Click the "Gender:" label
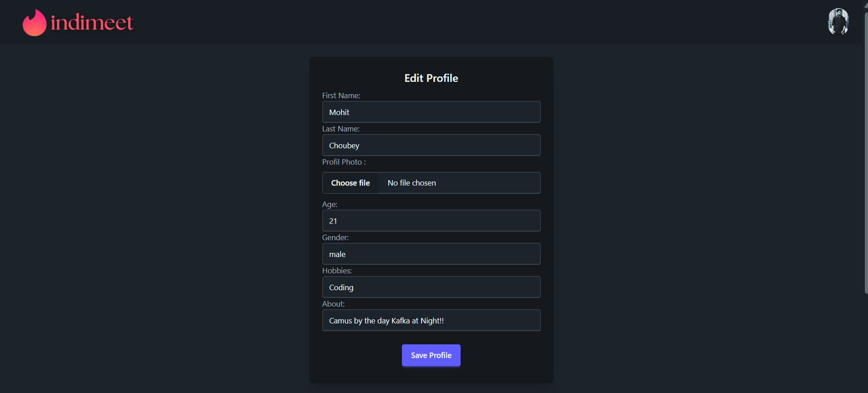 point(335,237)
